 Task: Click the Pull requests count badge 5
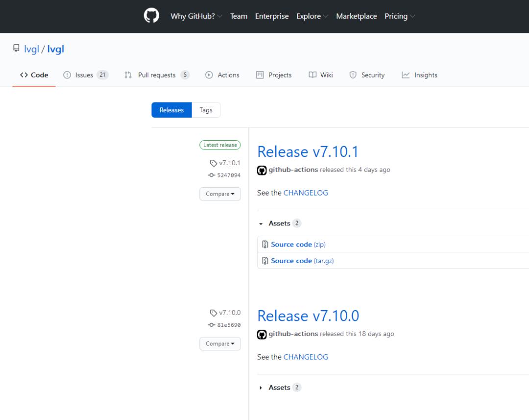(x=185, y=75)
